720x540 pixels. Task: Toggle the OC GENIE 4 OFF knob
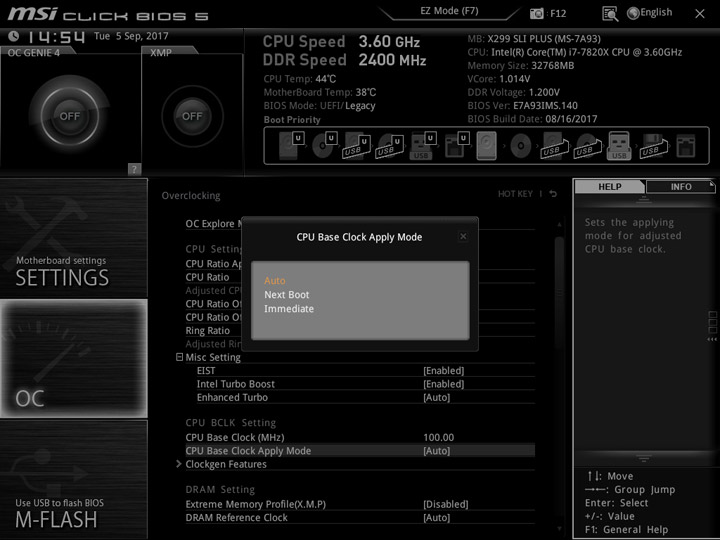69,116
